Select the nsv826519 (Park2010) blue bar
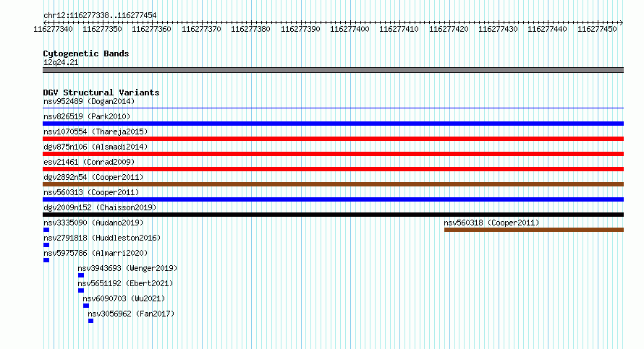The height and width of the screenshot is (349, 644). pyautogui.click(x=333, y=124)
